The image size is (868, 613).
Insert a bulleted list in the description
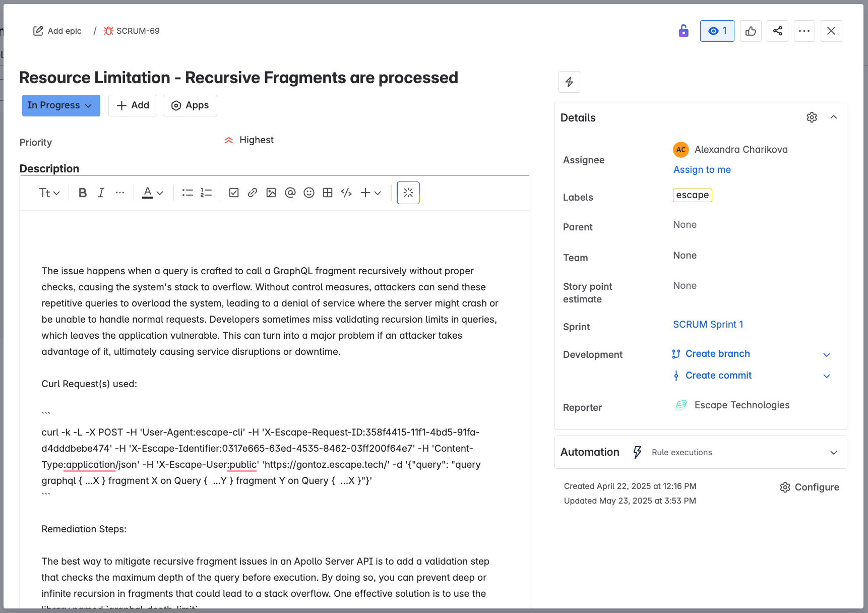[187, 193]
